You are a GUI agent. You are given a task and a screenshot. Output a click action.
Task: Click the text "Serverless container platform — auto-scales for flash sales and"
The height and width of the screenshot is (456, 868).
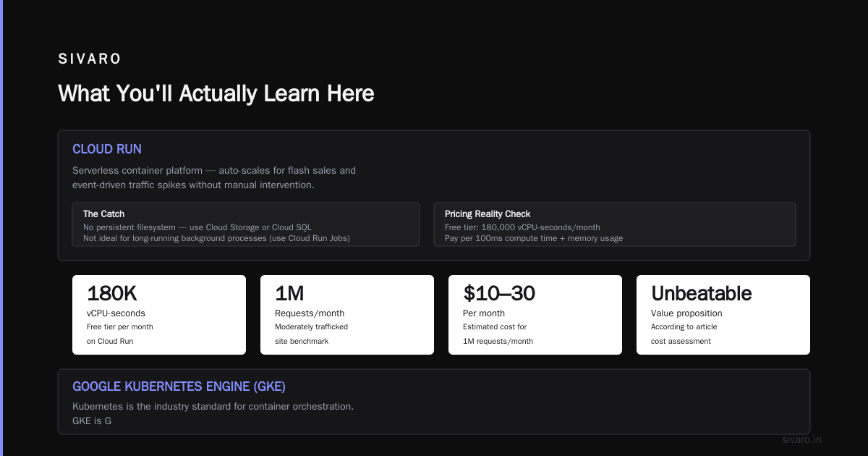pos(214,171)
